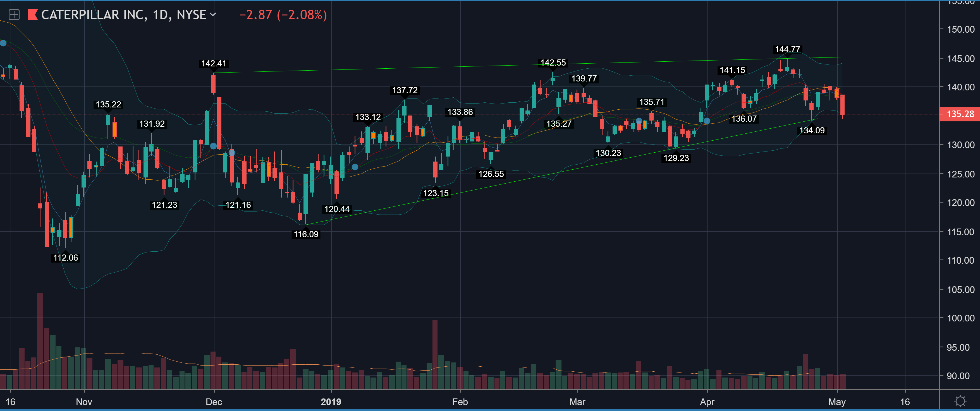Click the 2019 year label on time axis

pos(331,402)
